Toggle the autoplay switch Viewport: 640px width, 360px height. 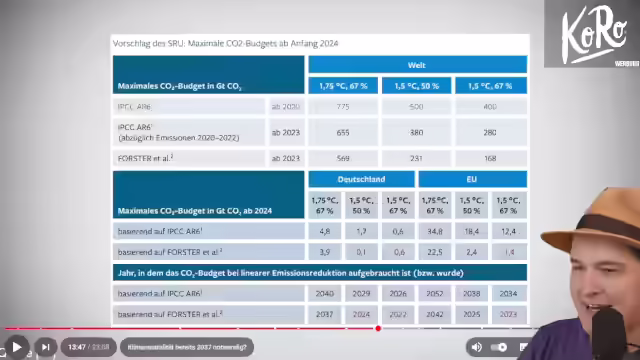point(499,347)
